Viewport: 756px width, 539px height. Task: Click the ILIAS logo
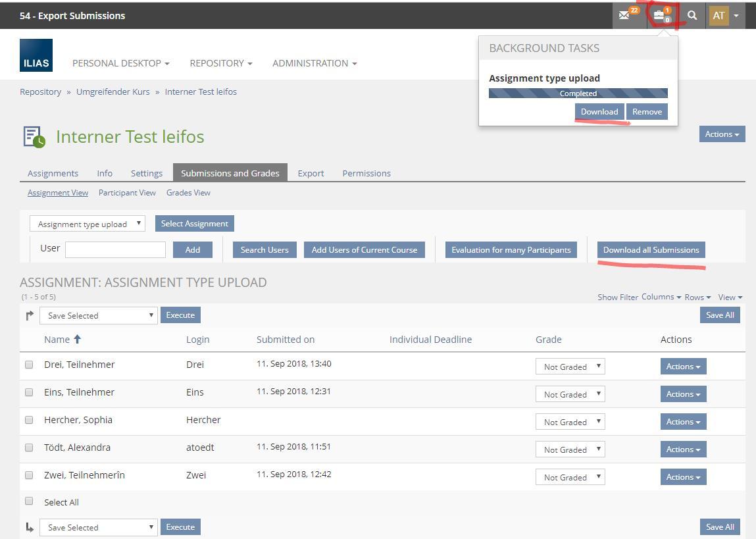(x=36, y=55)
